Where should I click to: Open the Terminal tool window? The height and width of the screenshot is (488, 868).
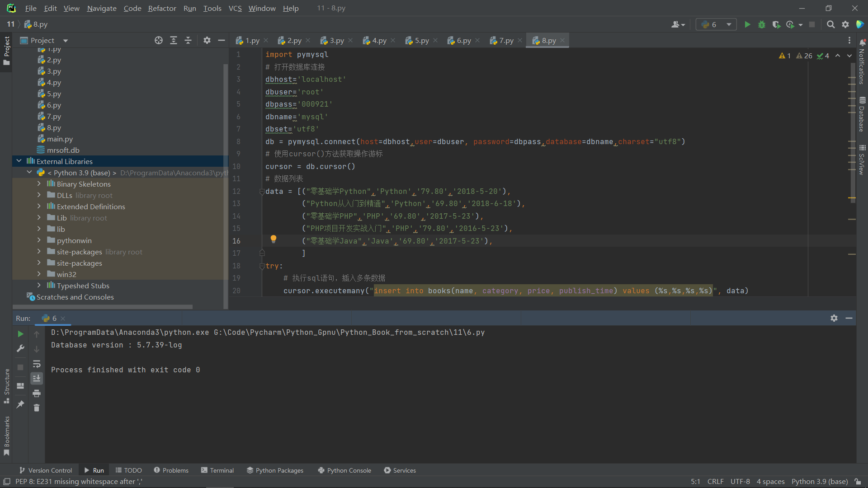coord(217,470)
